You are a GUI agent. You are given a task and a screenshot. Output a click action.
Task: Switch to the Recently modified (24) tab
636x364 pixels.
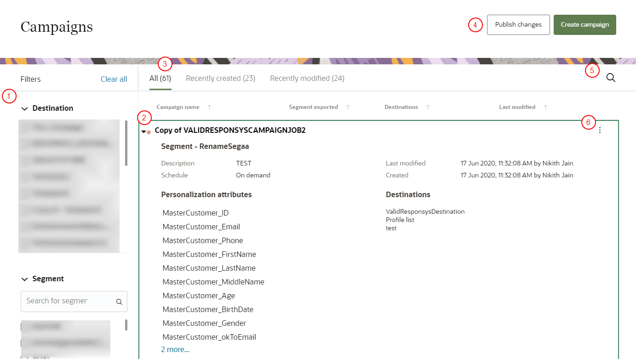(307, 79)
